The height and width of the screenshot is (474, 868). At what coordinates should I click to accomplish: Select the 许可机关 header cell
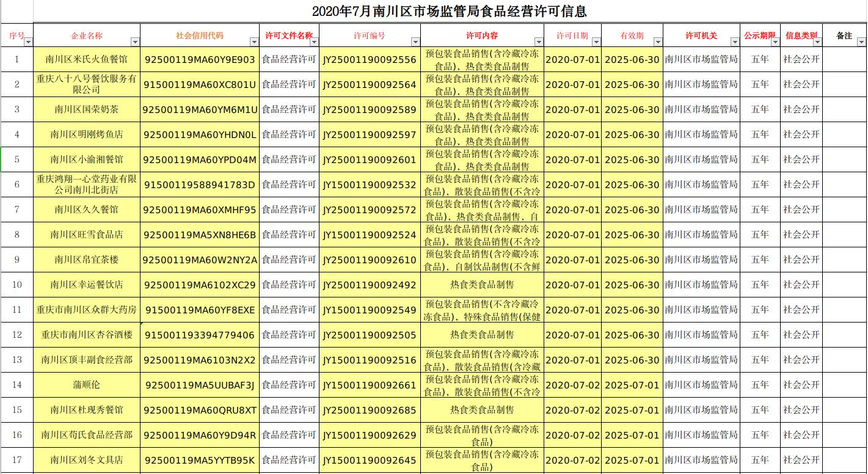pyautogui.click(x=701, y=35)
